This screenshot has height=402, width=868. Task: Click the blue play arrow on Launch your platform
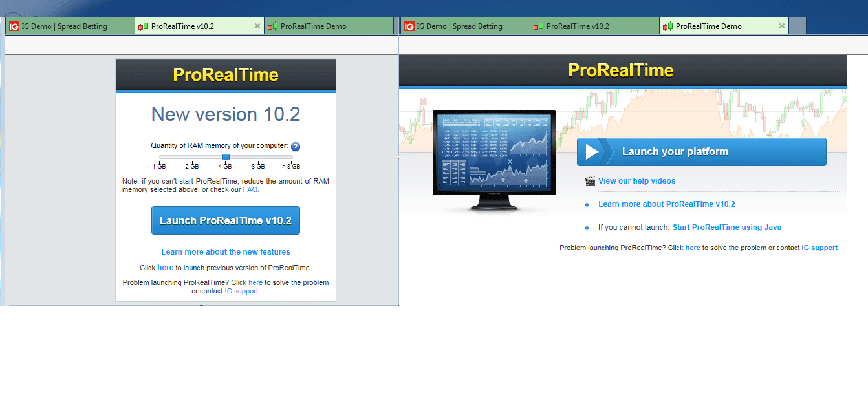pos(592,151)
